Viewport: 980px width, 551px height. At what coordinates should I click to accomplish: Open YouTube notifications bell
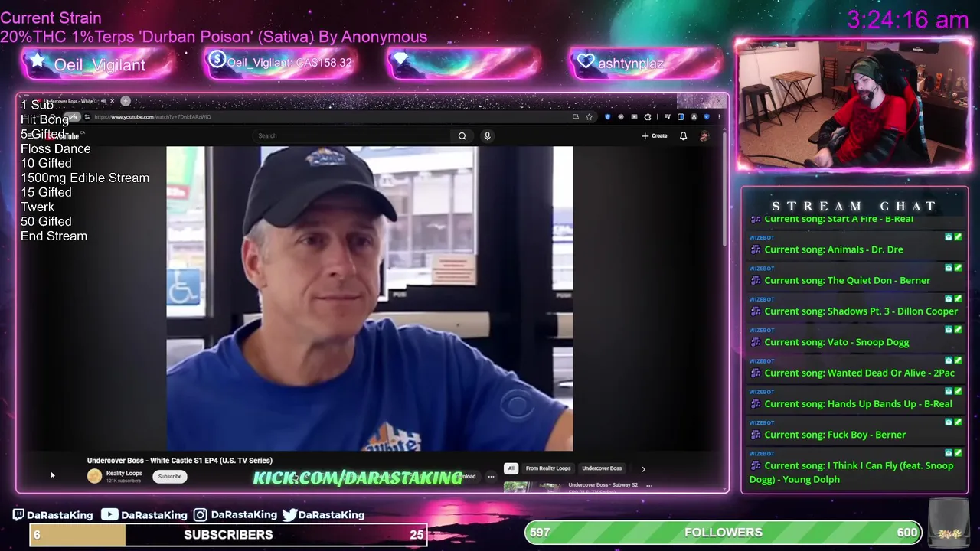pos(684,136)
